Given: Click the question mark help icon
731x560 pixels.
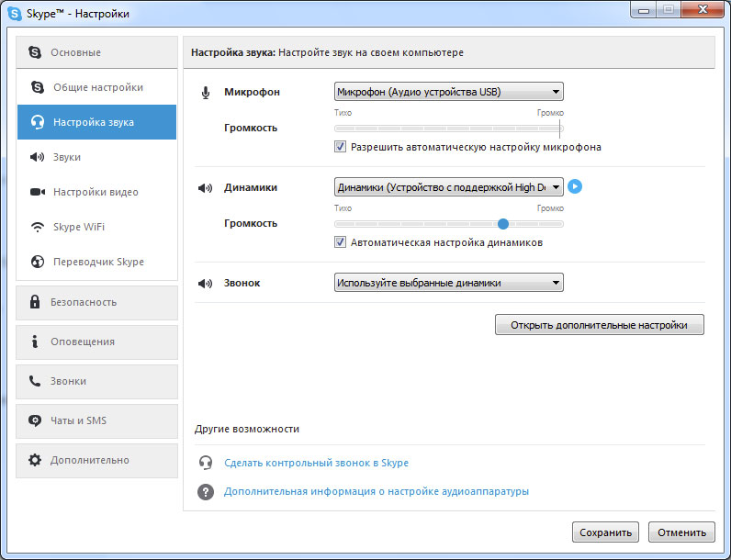Looking at the screenshot, I should point(206,491).
